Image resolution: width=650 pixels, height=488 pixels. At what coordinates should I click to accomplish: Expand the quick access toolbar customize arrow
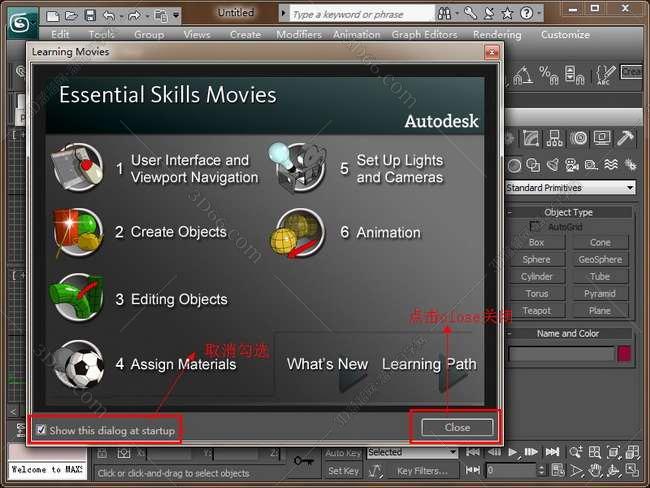click(177, 15)
